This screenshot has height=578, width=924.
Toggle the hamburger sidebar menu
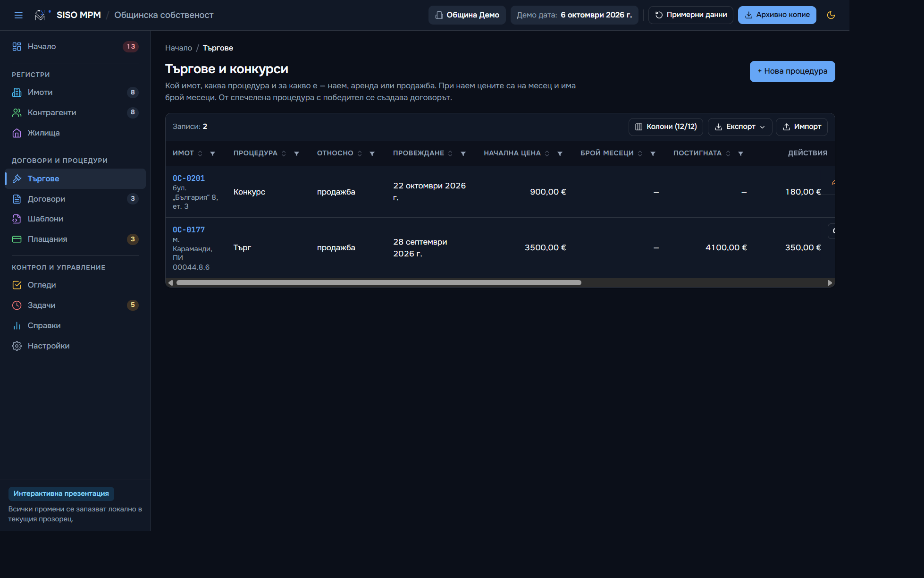pos(18,15)
